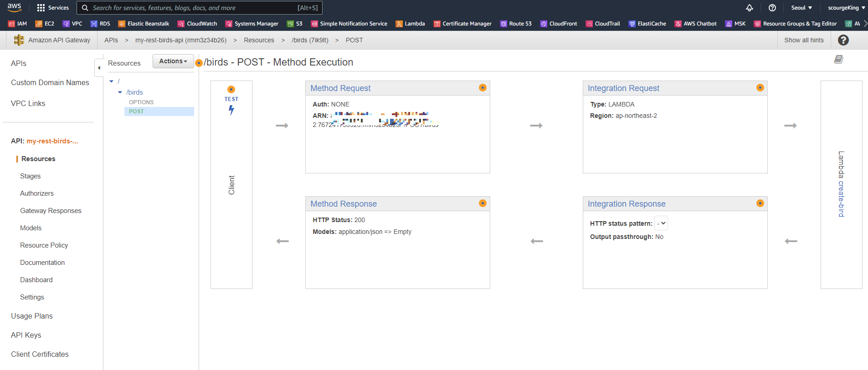Click the Integration Response hint dot

tap(760, 203)
